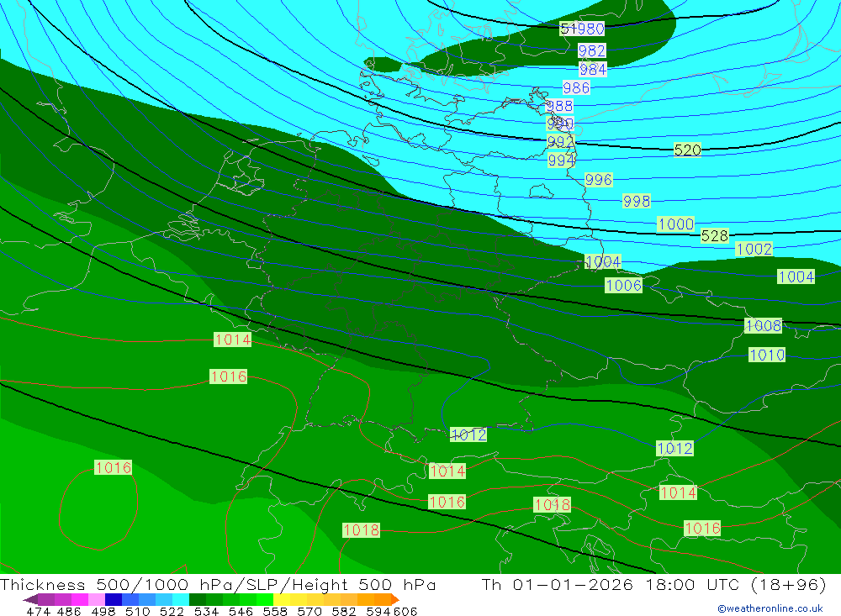Select the cyan legend swatch
The width and height of the screenshot is (841, 616).
point(181,599)
